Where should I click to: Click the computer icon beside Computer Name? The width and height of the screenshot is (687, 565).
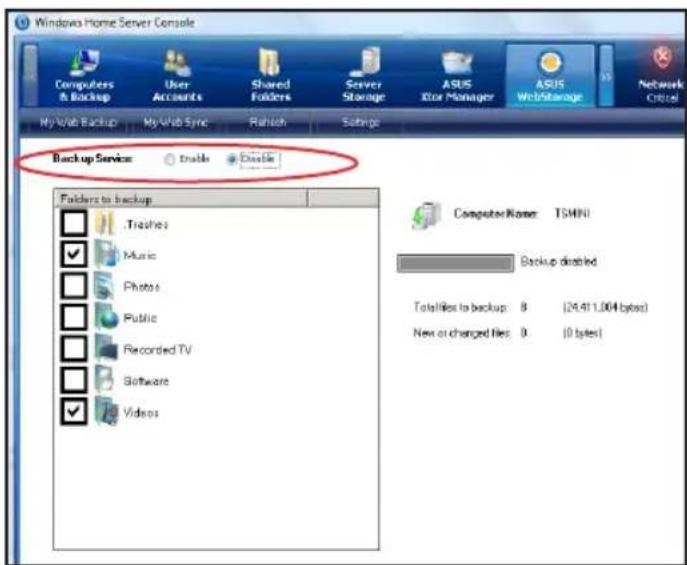425,215
